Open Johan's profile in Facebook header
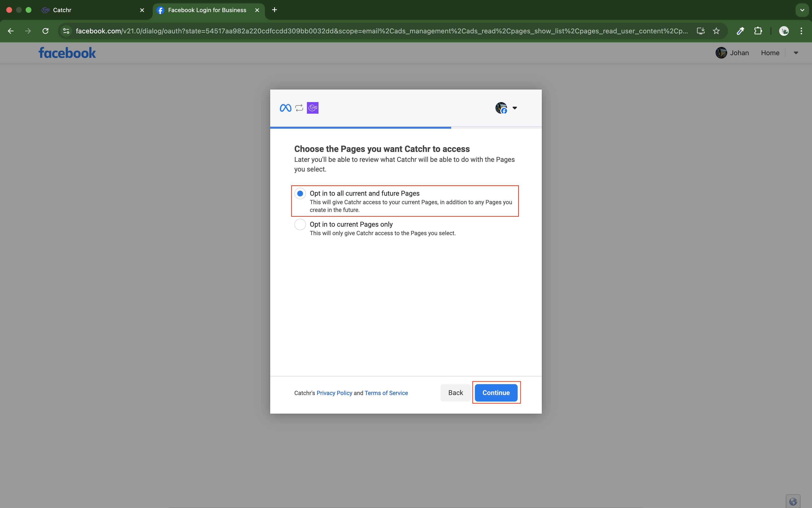The height and width of the screenshot is (508, 812). [732, 53]
